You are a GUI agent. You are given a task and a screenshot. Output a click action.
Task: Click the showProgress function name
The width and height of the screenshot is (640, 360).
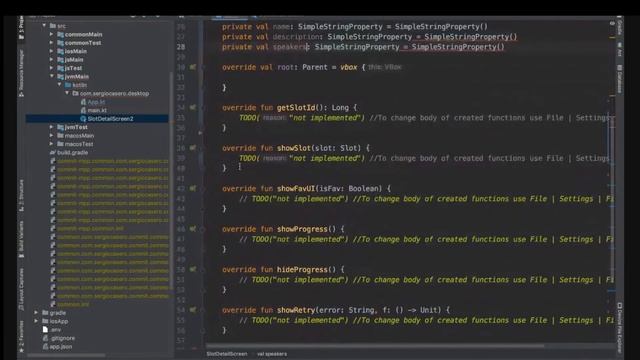pyautogui.click(x=302, y=229)
